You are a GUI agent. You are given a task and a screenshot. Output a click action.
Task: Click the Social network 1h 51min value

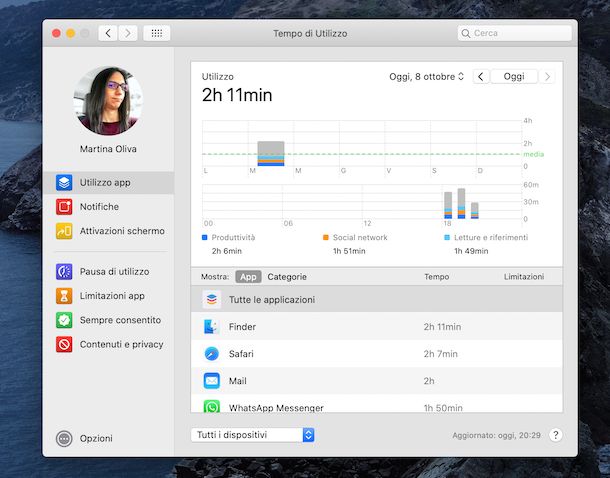[x=349, y=251]
